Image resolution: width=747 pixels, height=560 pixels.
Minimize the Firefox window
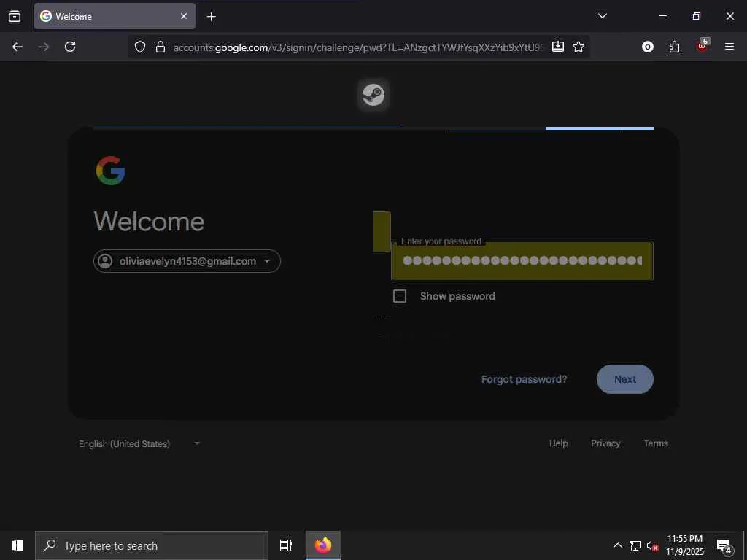(662, 16)
